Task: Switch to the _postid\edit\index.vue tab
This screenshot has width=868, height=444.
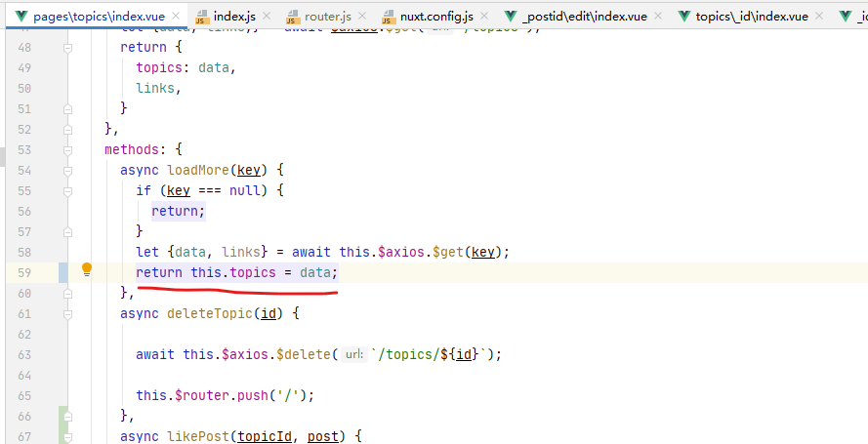Action: [585, 17]
